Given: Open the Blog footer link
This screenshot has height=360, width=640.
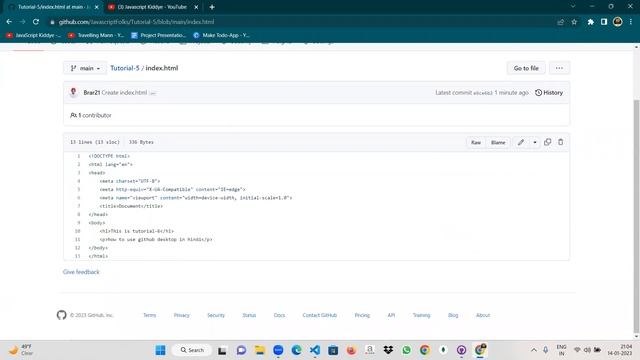Looking at the screenshot, I should [x=453, y=315].
